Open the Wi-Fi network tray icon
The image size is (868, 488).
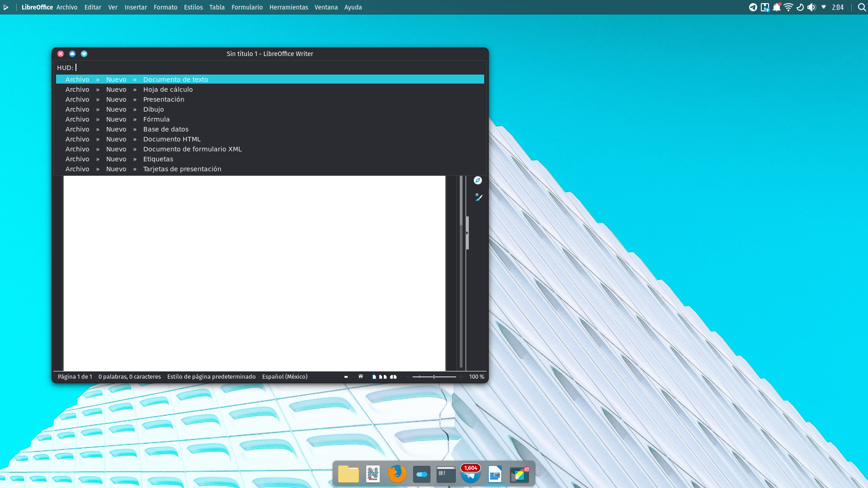coord(788,7)
